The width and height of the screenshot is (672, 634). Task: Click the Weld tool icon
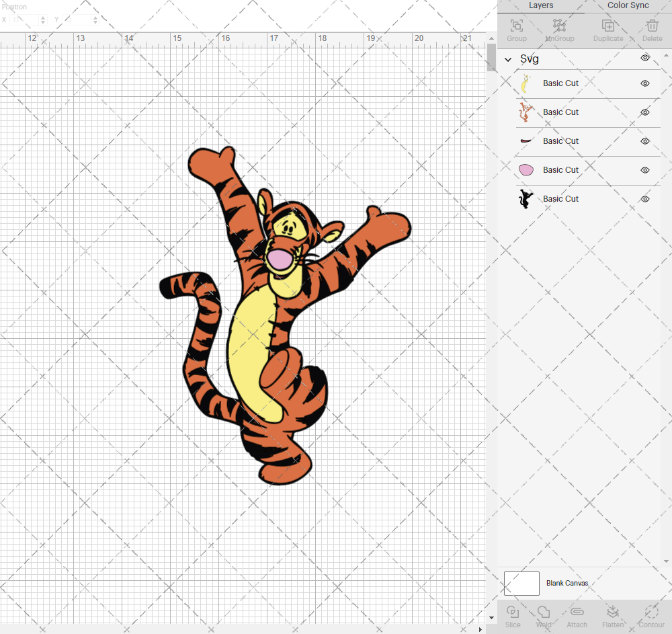point(544,612)
